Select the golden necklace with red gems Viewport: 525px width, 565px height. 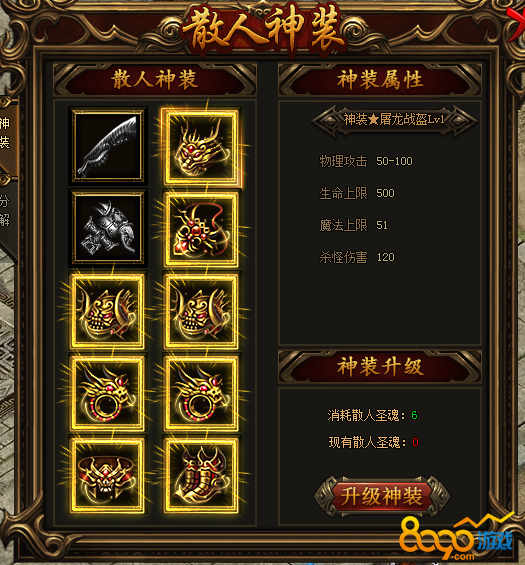coord(201,230)
